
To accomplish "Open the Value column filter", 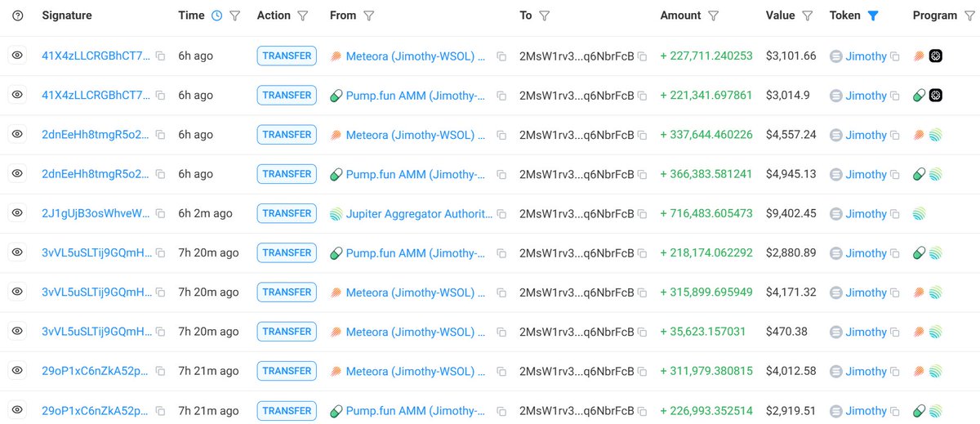I will 808,16.
